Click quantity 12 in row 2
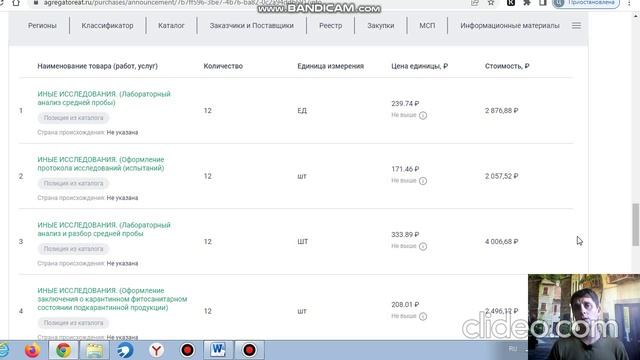 (208, 176)
